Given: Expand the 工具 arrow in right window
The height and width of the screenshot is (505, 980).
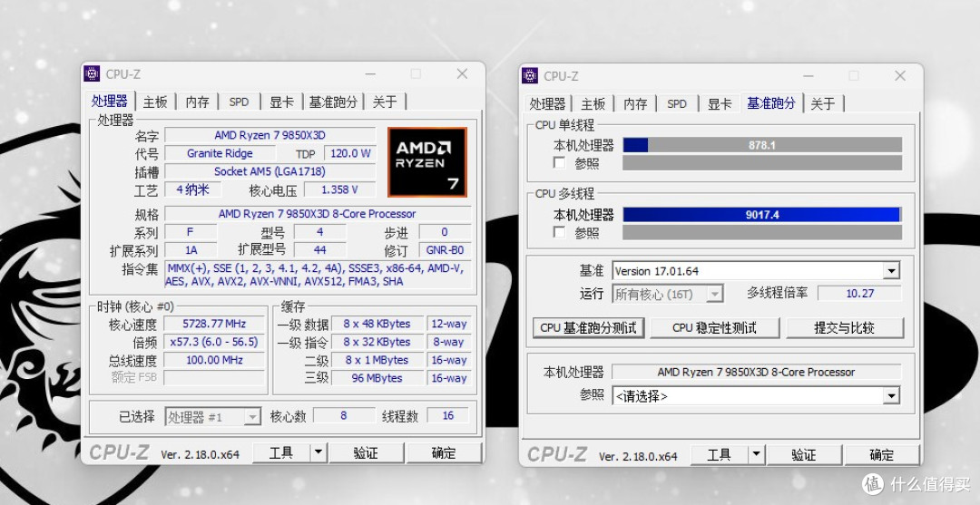Looking at the screenshot, I should coord(756,454).
